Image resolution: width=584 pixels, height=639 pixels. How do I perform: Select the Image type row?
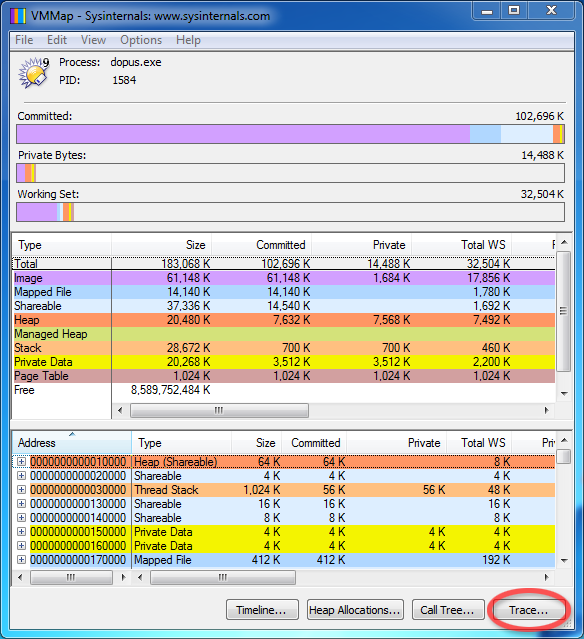click(x=284, y=278)
